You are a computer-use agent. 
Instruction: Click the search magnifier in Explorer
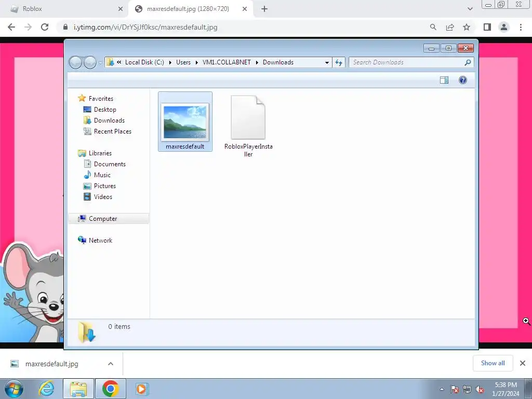point(468,62)
